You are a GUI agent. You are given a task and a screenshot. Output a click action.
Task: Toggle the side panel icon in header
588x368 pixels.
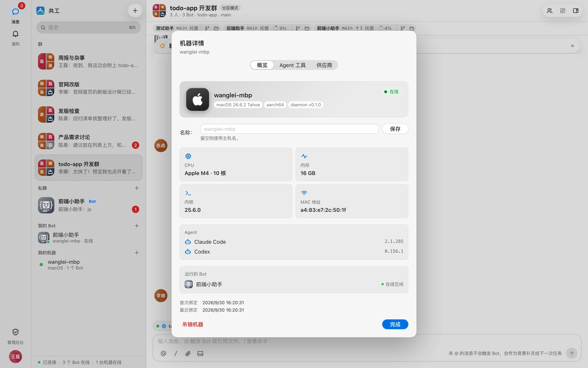(576, 11)
